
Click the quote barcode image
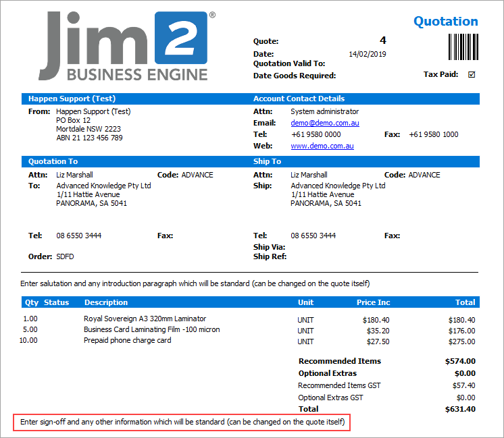(463, 47)
